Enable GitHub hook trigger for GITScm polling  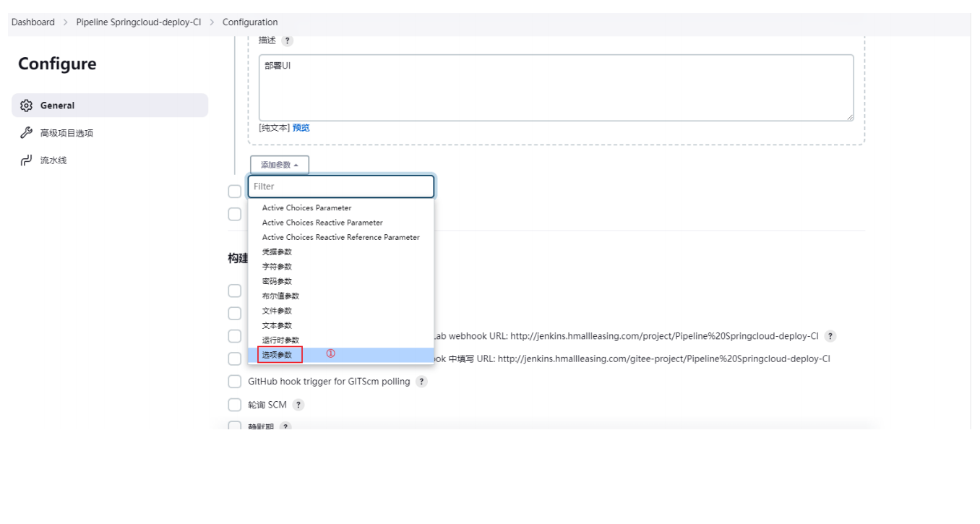click(x=235, y=382)
